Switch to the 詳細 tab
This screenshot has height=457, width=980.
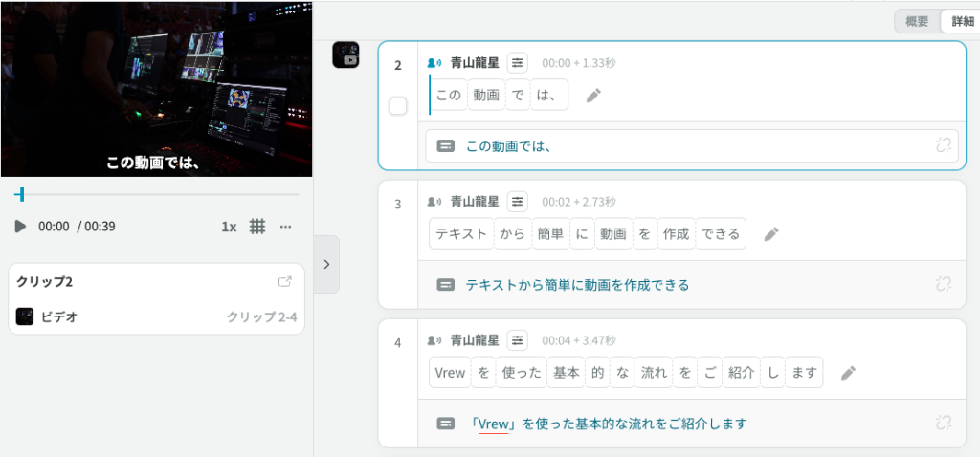pyautogui.click(x=960, y=21)
